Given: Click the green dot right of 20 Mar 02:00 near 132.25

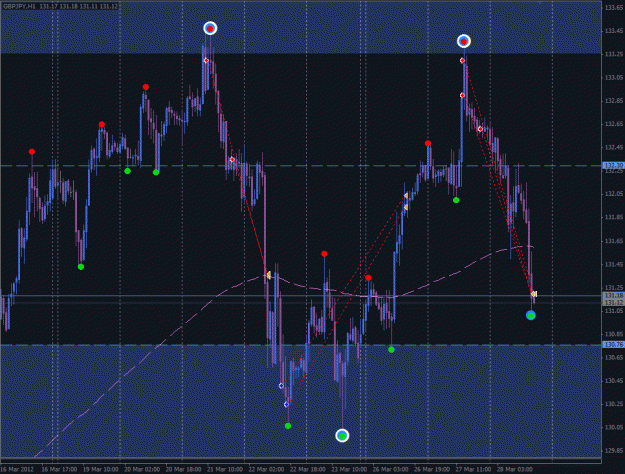Looking at the screenshot, I should (156, 172).
